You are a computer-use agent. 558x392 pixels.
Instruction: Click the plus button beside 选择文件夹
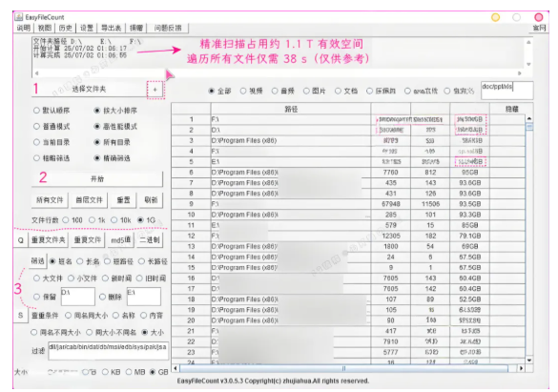pyautogui.click(x=155, y=90)
